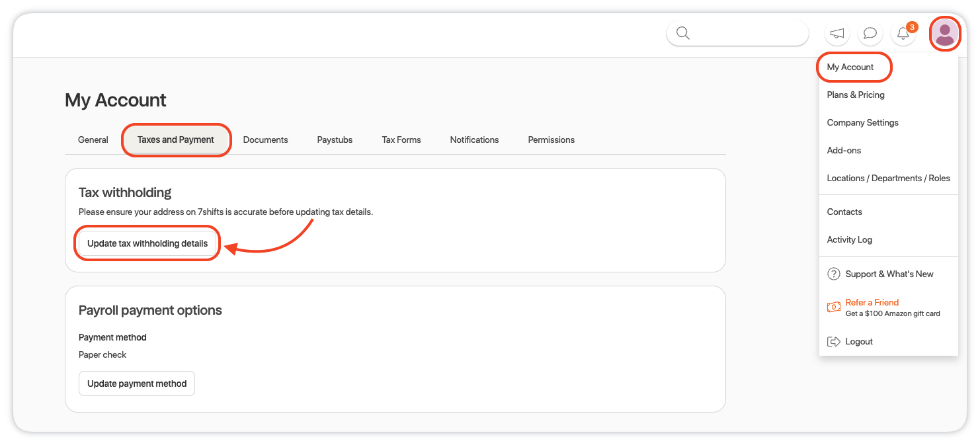Switch to the Permissions tab
The width and height of the screenshot is (980, 445).
[551, 140]
